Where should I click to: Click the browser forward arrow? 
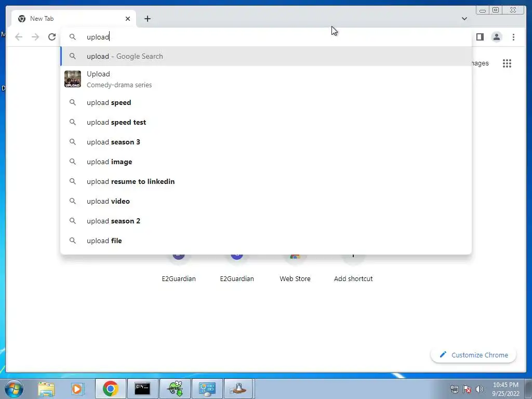point(35,37)
